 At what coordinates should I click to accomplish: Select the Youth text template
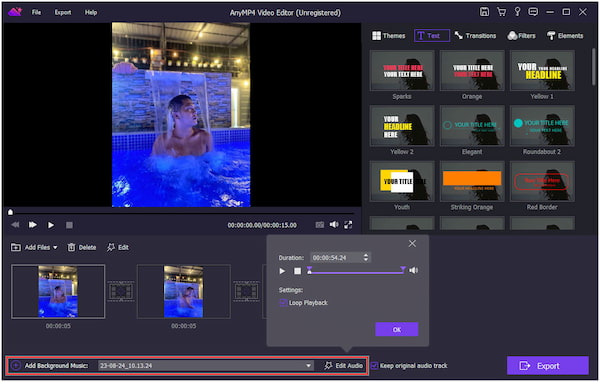click(x=402, y=181)
